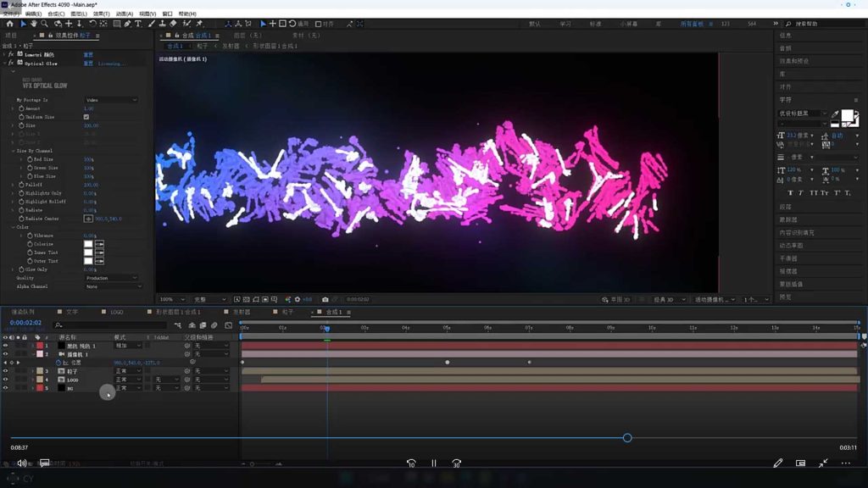868x488 pixels.
Task: Open the Quality dropdown set to Production
Action: point(110,278)
